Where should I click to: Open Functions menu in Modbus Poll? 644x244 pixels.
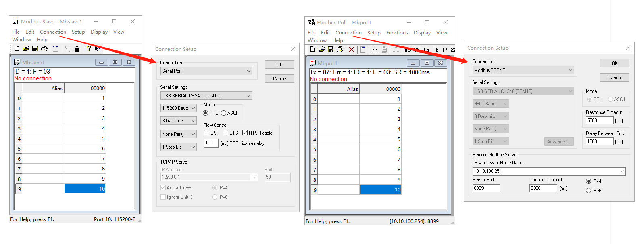pyautogui.click(x=397, y=33)
